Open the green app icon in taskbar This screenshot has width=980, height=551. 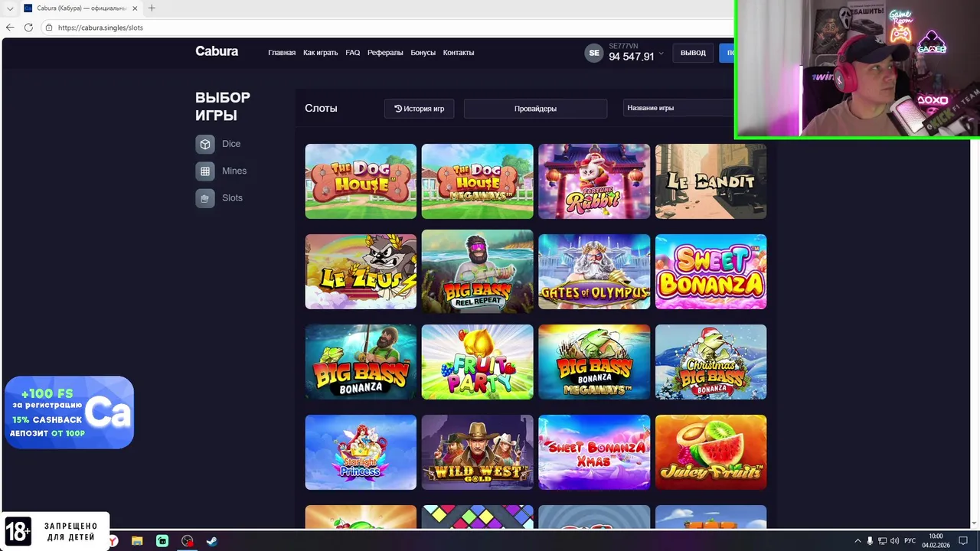pyautogui.click(x=162, y=541)
